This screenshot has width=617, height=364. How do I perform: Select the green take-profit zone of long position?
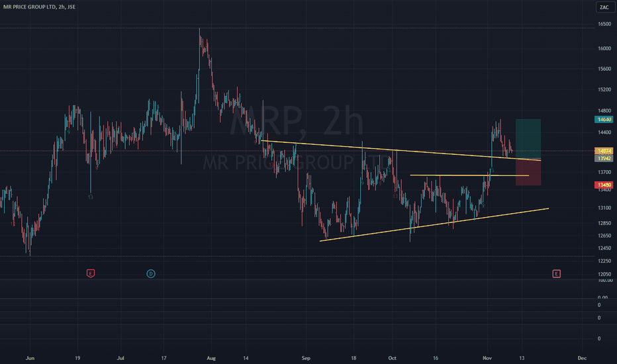(x=528, y=138)
